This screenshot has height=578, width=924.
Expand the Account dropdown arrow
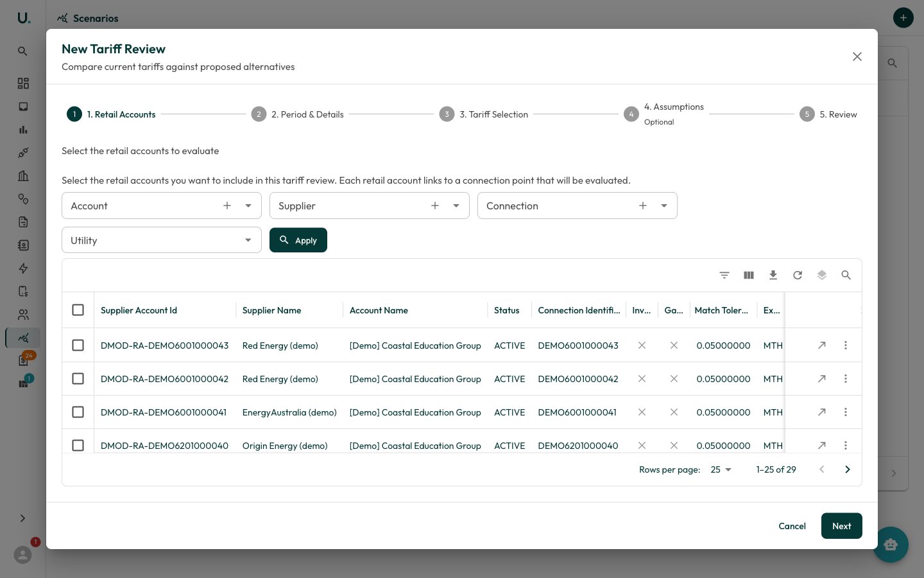248,206
